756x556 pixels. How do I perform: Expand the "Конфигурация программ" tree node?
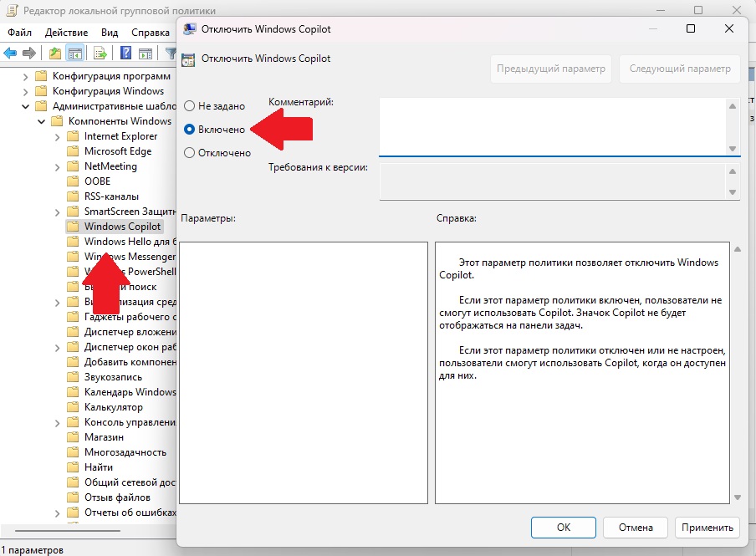pos(24,76)
